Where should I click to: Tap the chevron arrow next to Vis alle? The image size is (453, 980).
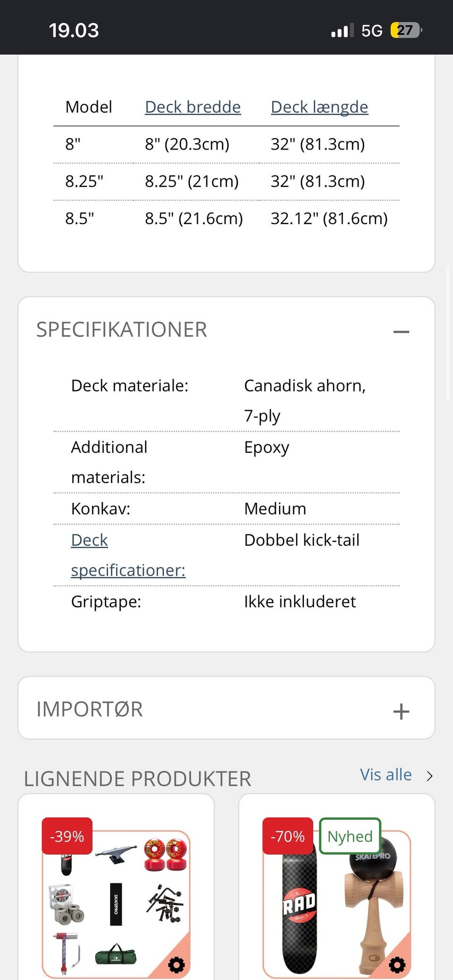tap(429, 776)
